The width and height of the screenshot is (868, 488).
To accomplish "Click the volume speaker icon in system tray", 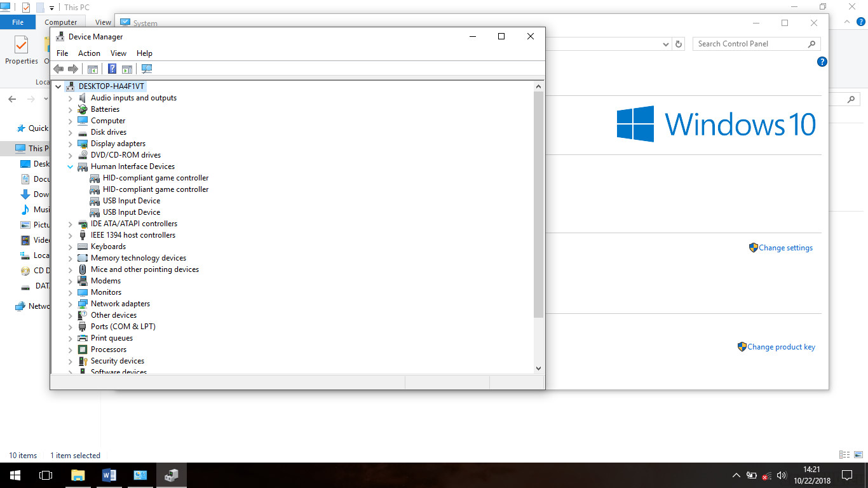I will tap(782, 475).
